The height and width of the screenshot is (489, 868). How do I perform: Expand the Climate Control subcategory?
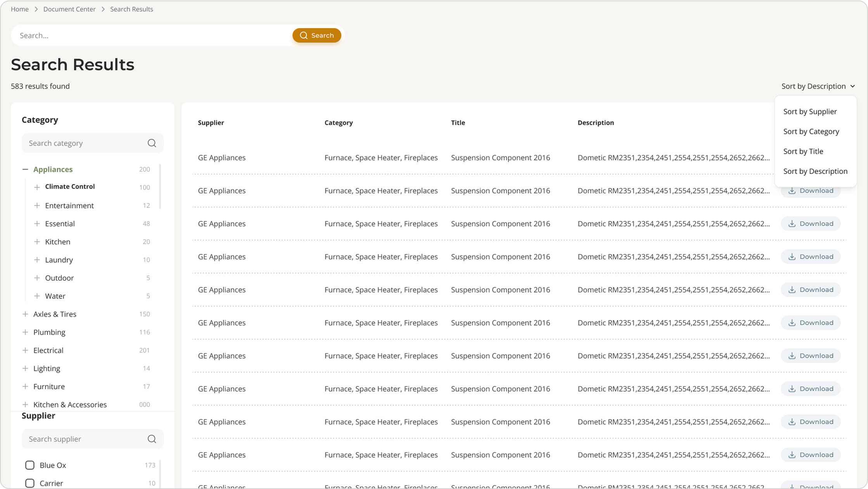[x=37, y=187]
